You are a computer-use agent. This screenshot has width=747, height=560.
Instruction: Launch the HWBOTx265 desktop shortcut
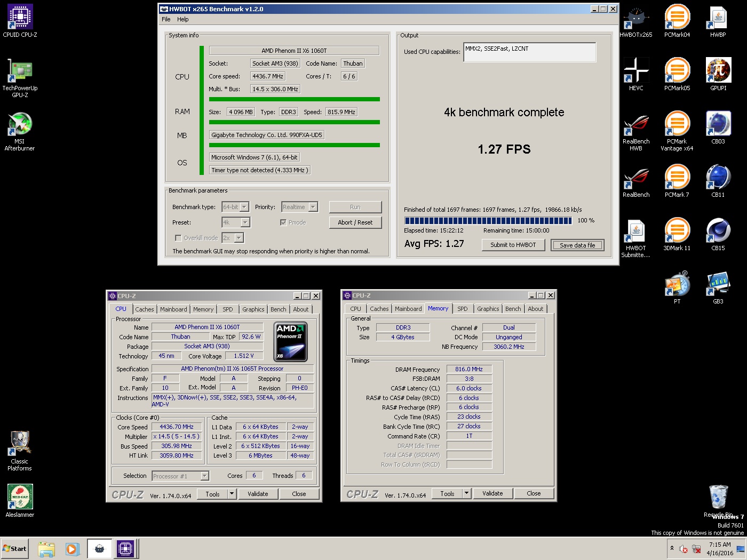[x=636, y=21]
